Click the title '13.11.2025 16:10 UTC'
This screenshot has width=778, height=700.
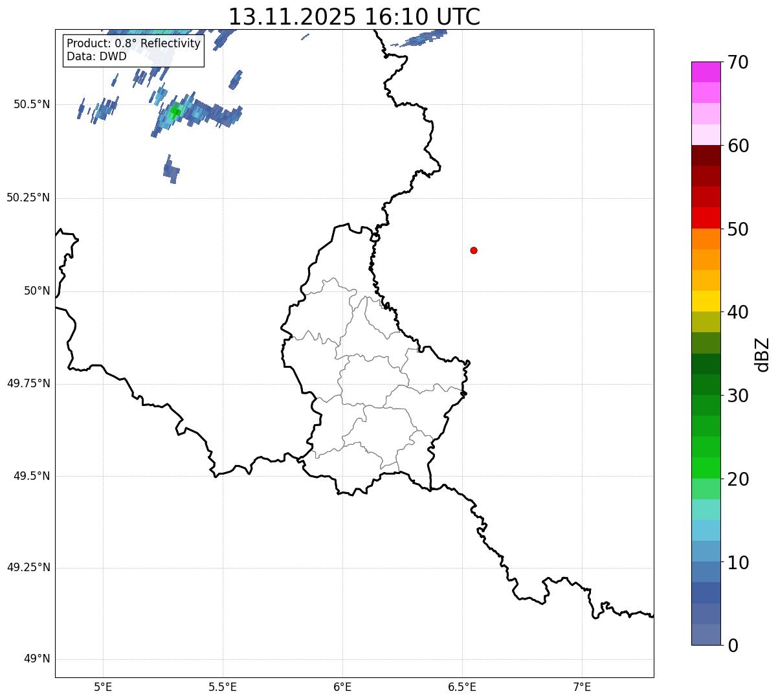(x=354, y=17)
